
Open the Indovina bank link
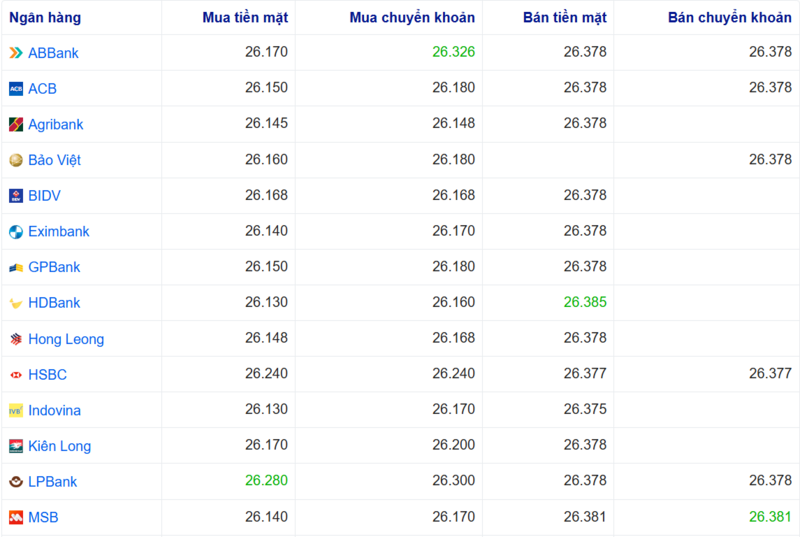click(x=55, y=411)
